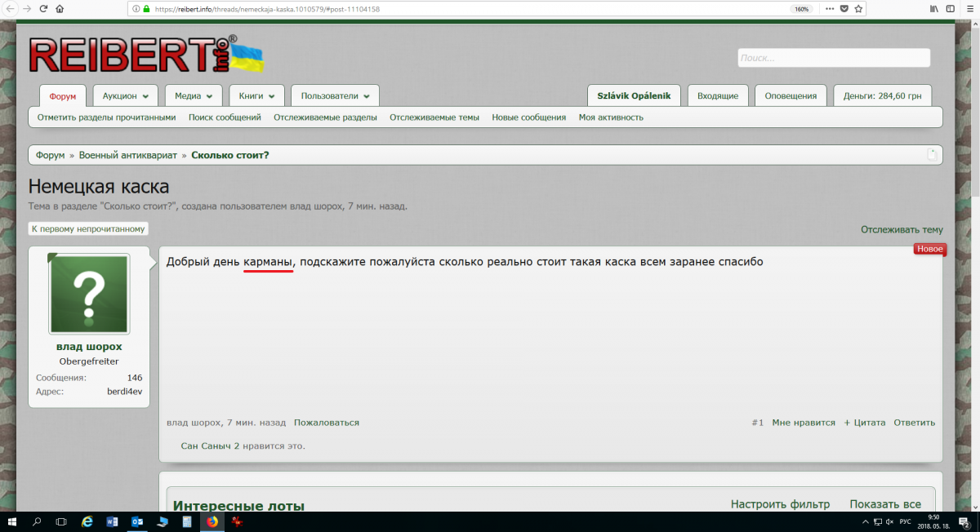
Task: Open the Оповещения tab
Action: click(x=790, y=95)
